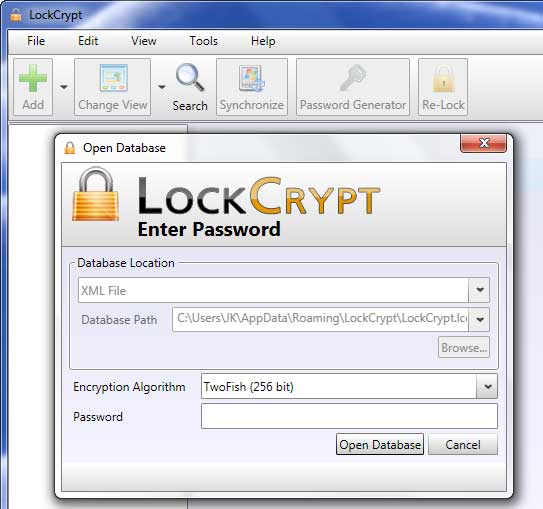
Task: Expand the arrow next to Add button
Action: tap(64, 87)
